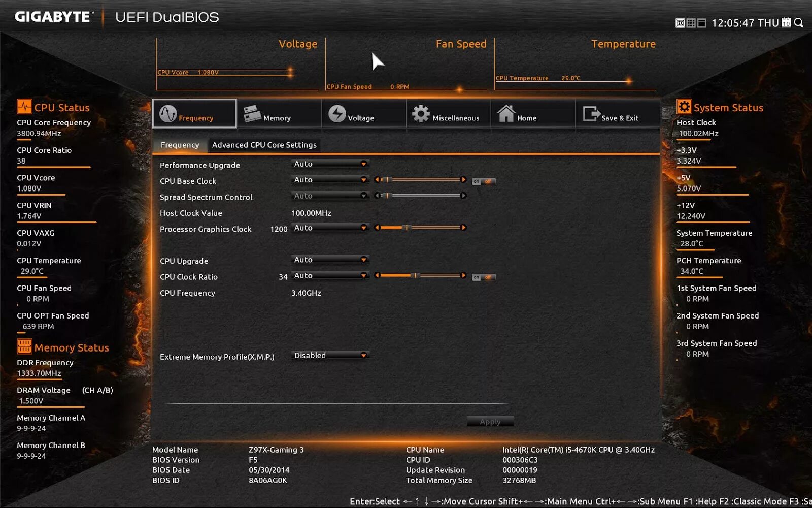Click the Host Clock 100.02MHz reading
The height and width of the screenshot is (508, 812).
pyautogui.click(x=698, y=134)
